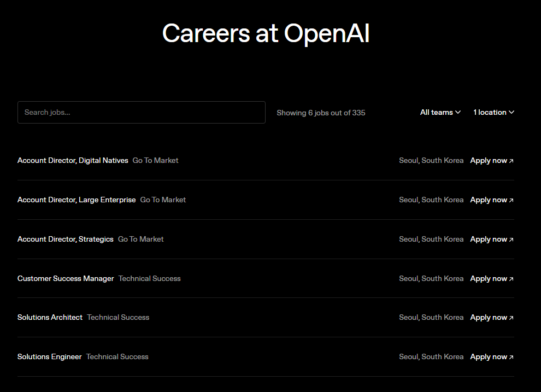Open the Solutions Architect job listing

50,317
